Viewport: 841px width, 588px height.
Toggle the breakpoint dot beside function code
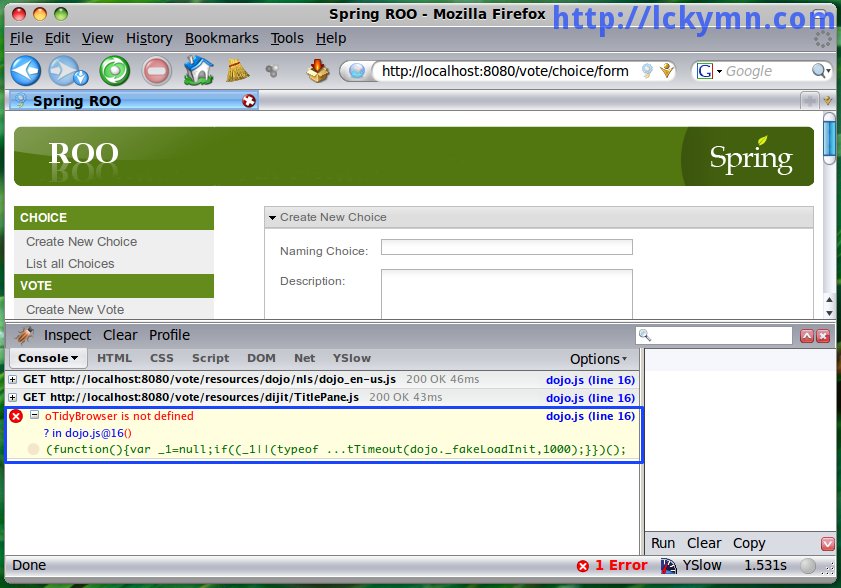[33, 450]
